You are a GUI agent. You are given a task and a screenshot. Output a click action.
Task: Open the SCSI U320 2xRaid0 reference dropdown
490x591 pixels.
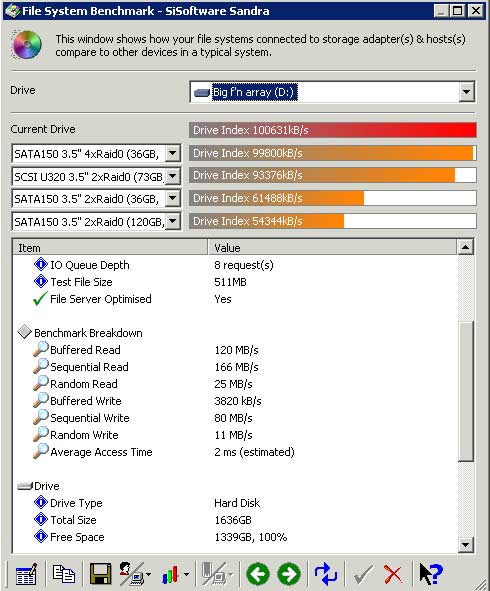tap(172, 176)
